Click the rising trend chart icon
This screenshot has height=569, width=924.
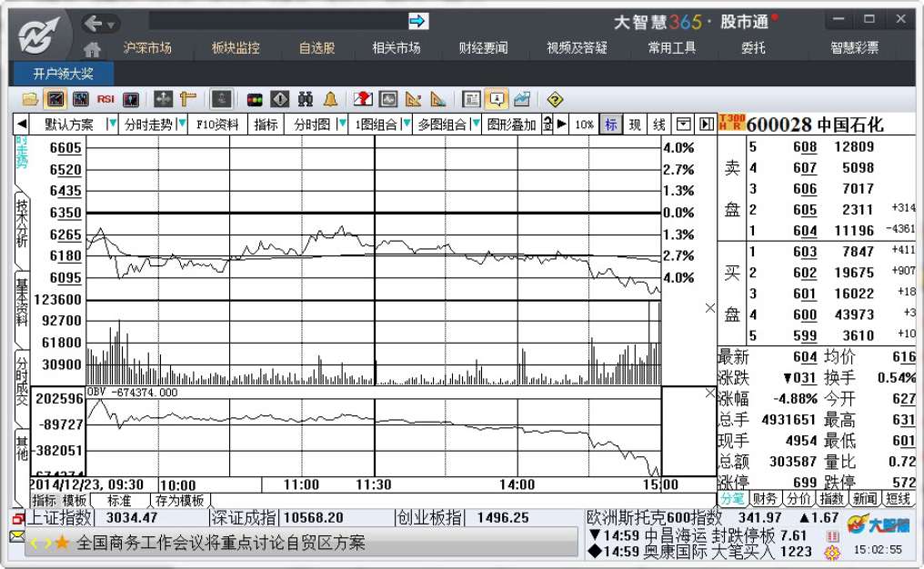point(522,99)
